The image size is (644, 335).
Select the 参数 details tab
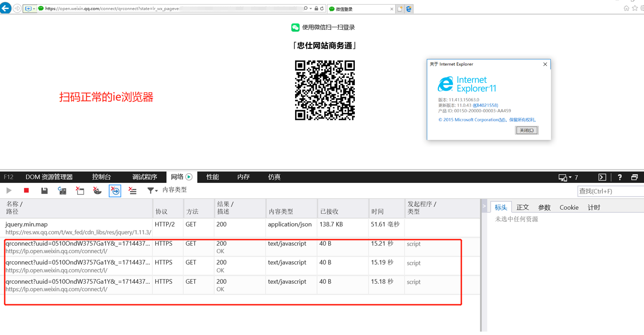pyautogui.click(x=544, y=207)
